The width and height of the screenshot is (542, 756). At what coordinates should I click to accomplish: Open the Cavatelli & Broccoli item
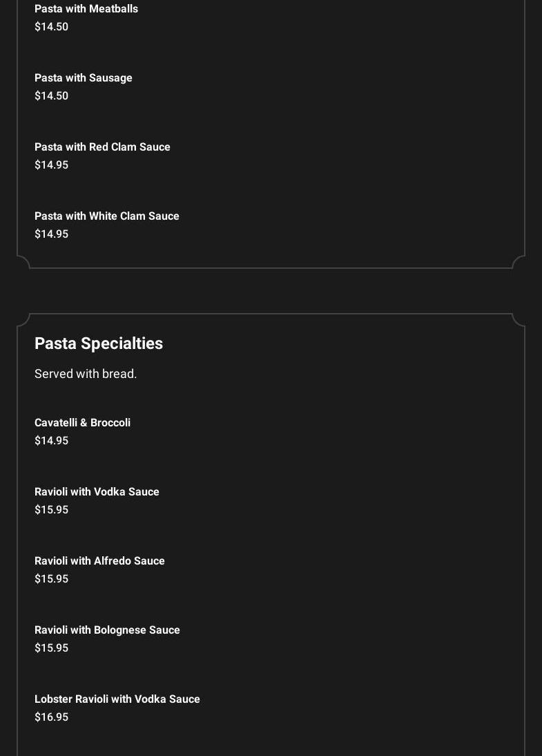click(x=82, y=423)
